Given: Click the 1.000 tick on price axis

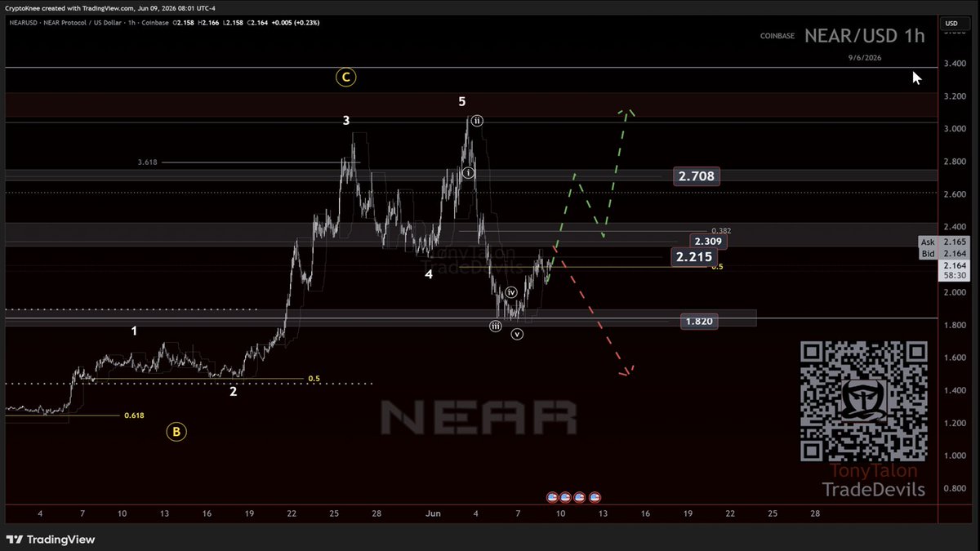Looking at the screenshot, I should [x=956, y=455].
